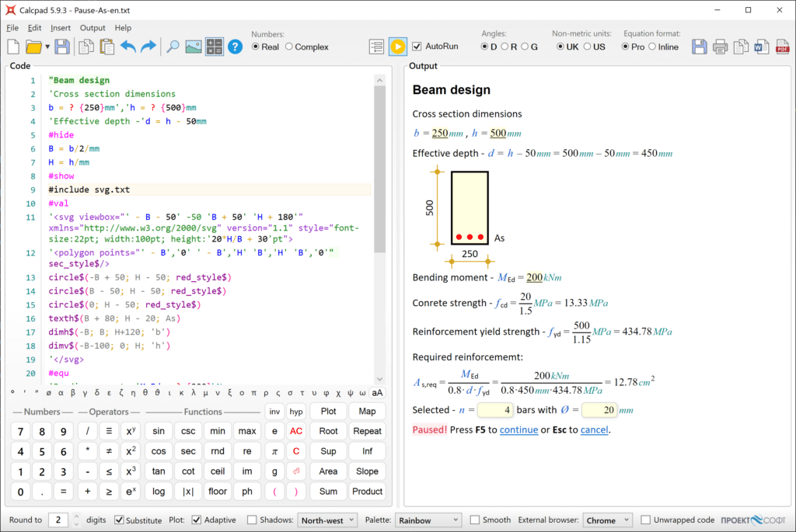Open the Edit menu
This screenshot has height=532, width=796.
(x=34, y=28)
